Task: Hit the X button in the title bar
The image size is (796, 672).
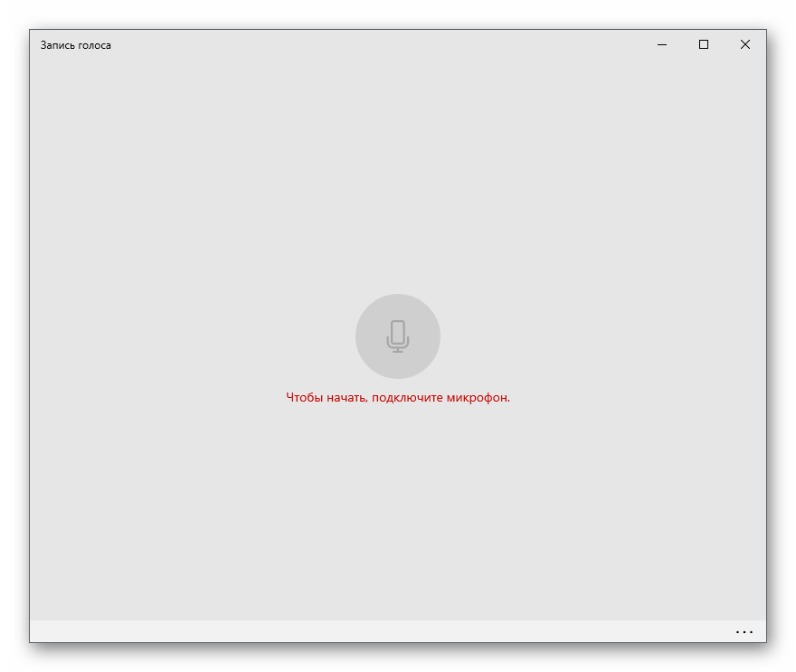Action: (x=745, y=44)
